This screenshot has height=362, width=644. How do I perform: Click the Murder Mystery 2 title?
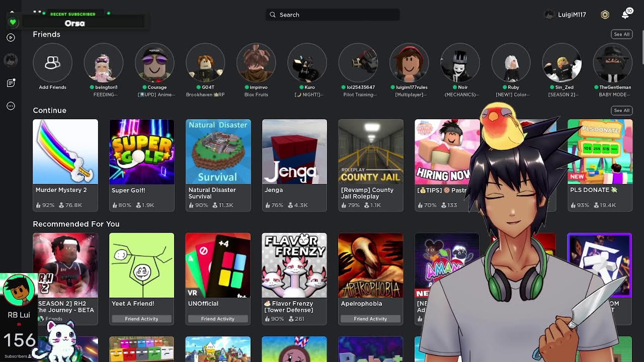point(61,190)
